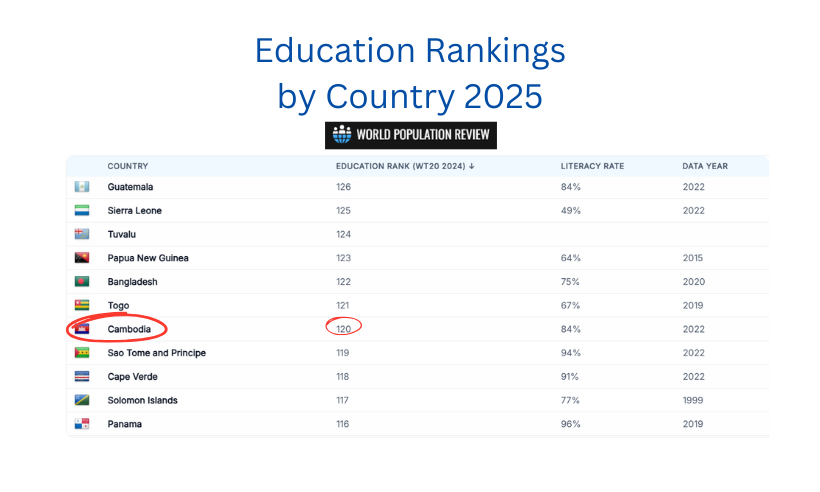Click the WORLD POPULATION REVIEW banner text
820x492 pixels.
tap(423, 134)
